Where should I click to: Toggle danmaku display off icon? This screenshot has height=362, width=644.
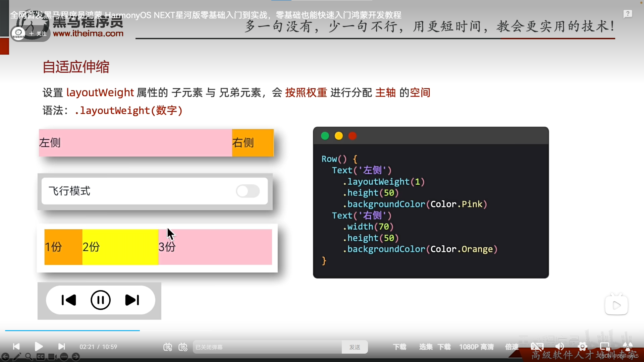coord(168,347)
